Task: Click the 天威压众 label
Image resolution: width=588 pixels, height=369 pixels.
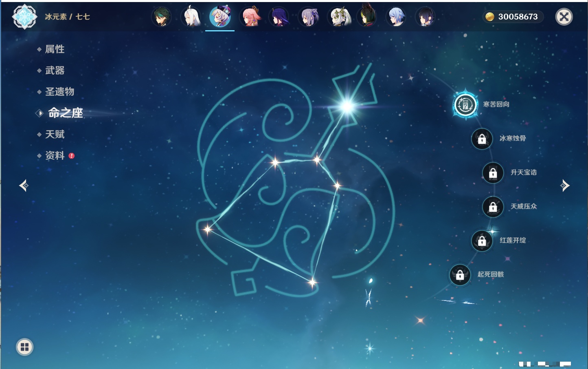Action: point(524,206)
